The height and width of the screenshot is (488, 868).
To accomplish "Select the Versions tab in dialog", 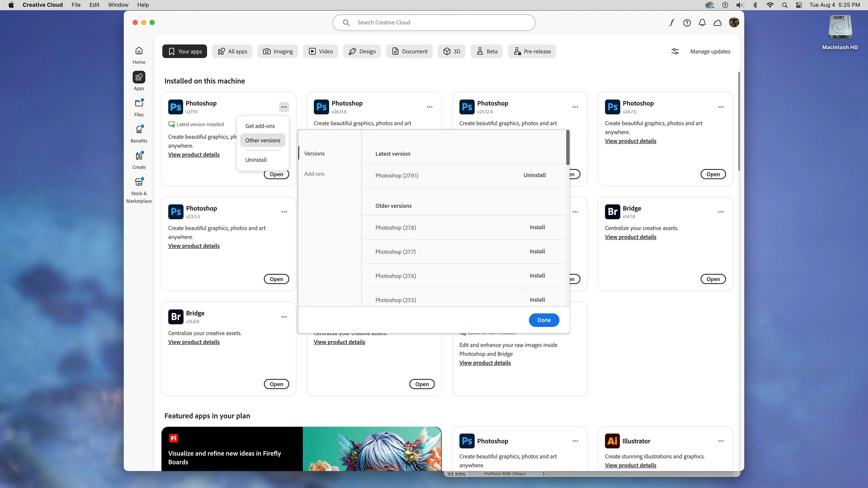I will (x=314, y=154).
